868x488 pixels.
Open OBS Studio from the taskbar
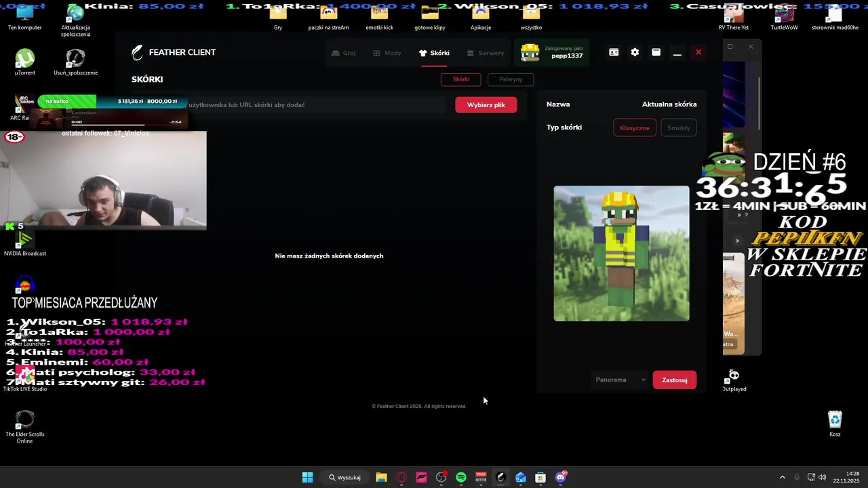click(x=441, y=477)
